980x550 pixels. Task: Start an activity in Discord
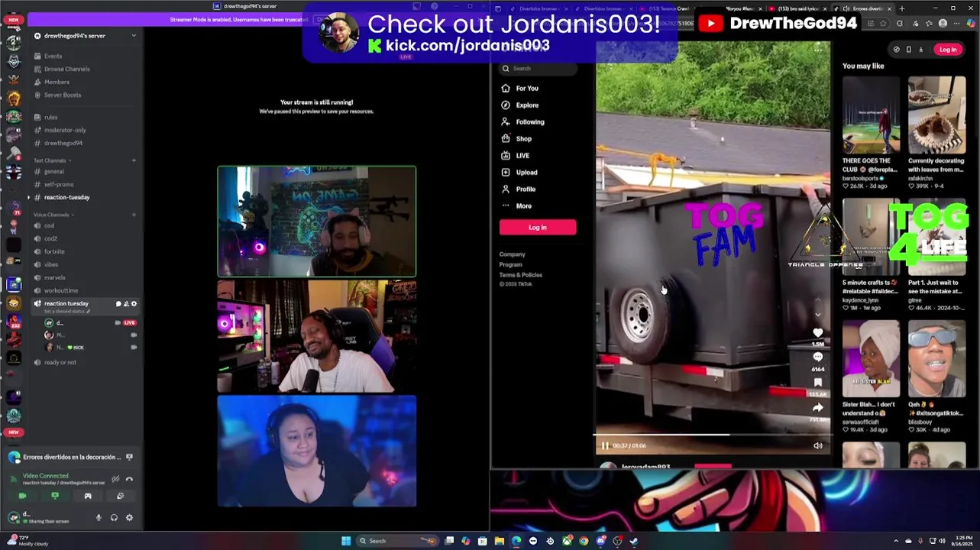point(88,497)
